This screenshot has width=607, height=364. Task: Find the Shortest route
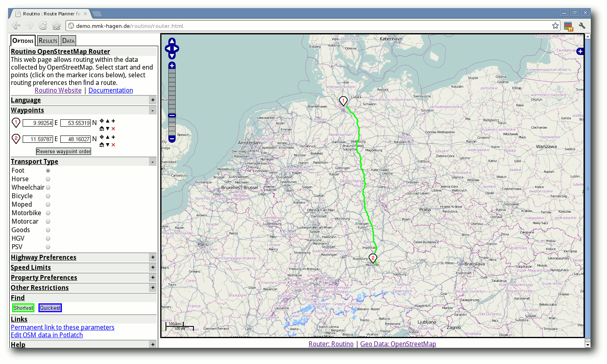point(23,308)
